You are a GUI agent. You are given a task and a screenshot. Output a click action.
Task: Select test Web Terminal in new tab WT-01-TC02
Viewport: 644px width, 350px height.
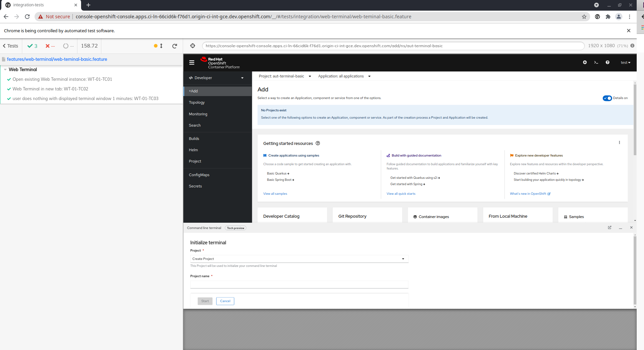(x=50, y=89)
